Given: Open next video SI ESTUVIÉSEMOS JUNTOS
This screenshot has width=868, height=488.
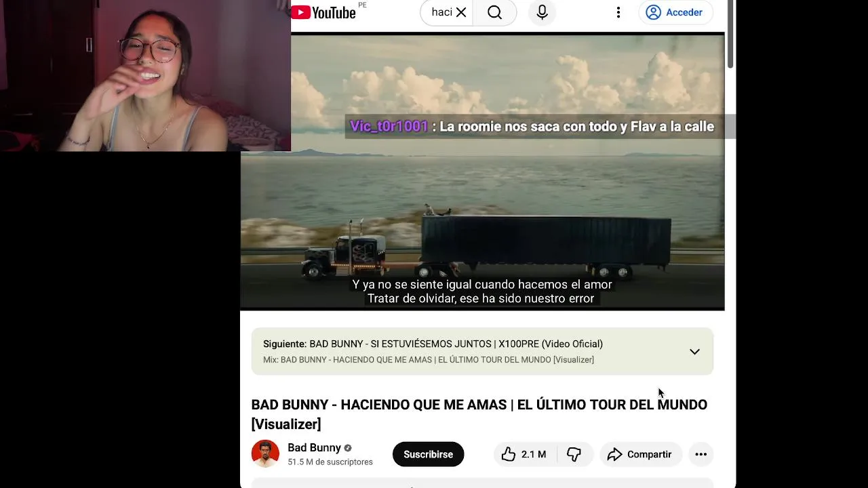Looking at the screenshot, I should 456,344.
